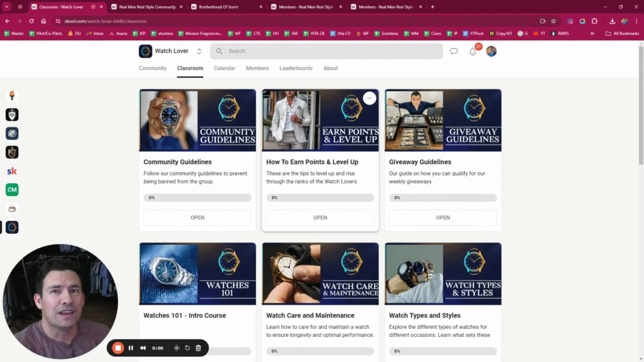The image size is (644, 362).
Task: Click the Community Guidelines thumbnail
Action: click(x=197, y=120)
